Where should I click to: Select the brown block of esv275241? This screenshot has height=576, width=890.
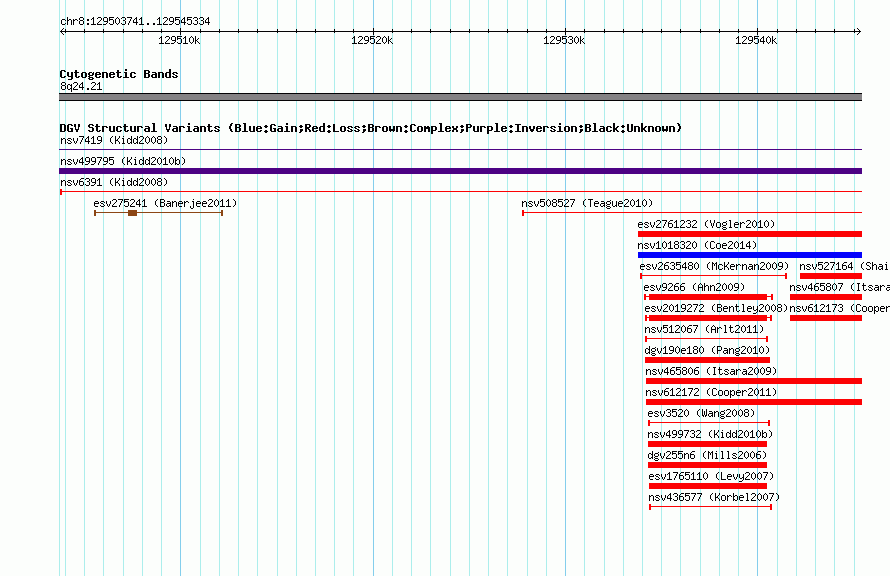tap(132, 213)
